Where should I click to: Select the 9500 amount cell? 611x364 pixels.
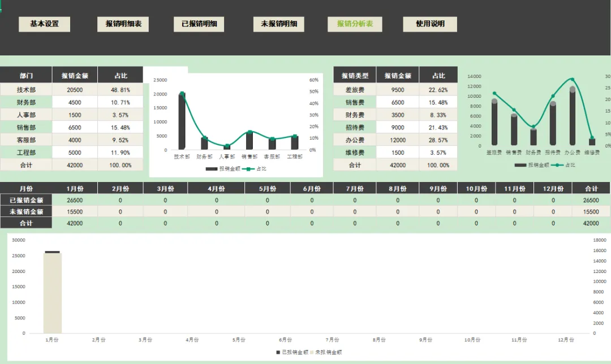398,89
